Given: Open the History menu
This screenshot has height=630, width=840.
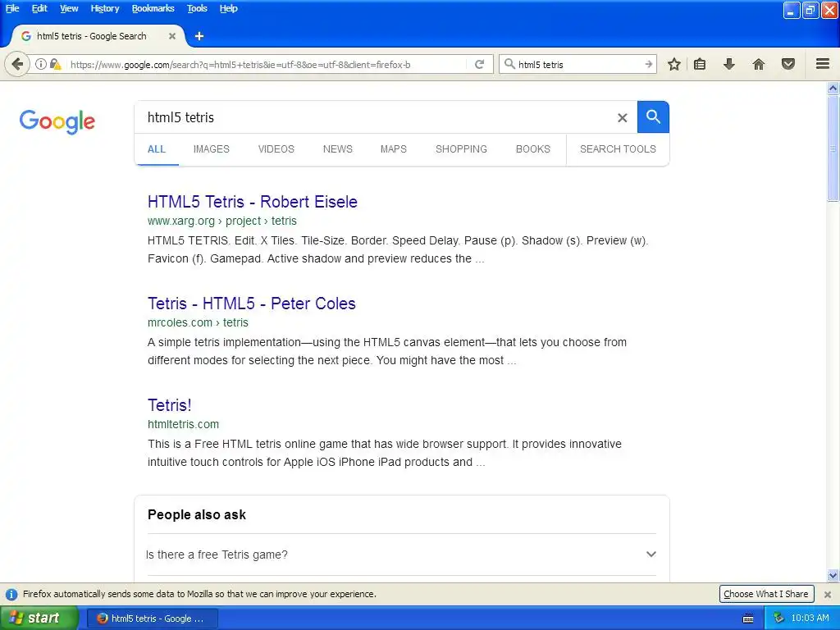Looking at the screenshot, I should 104,8.
